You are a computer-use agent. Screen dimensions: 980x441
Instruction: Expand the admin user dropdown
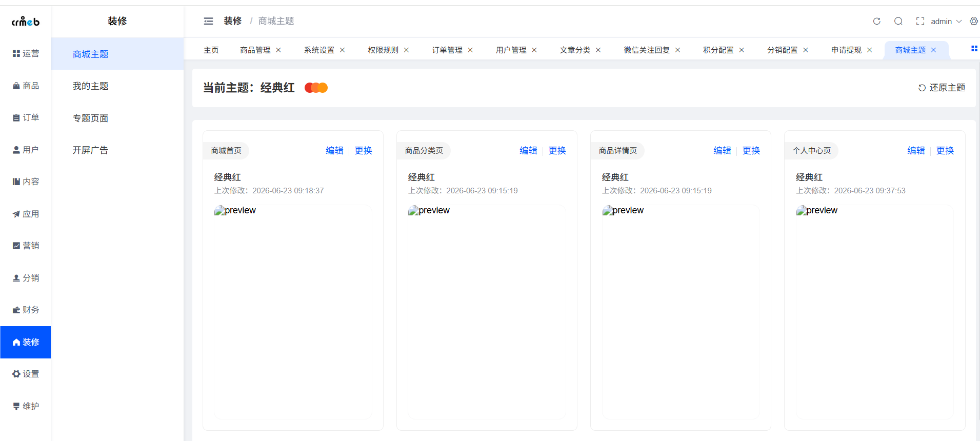coord(946,21)
